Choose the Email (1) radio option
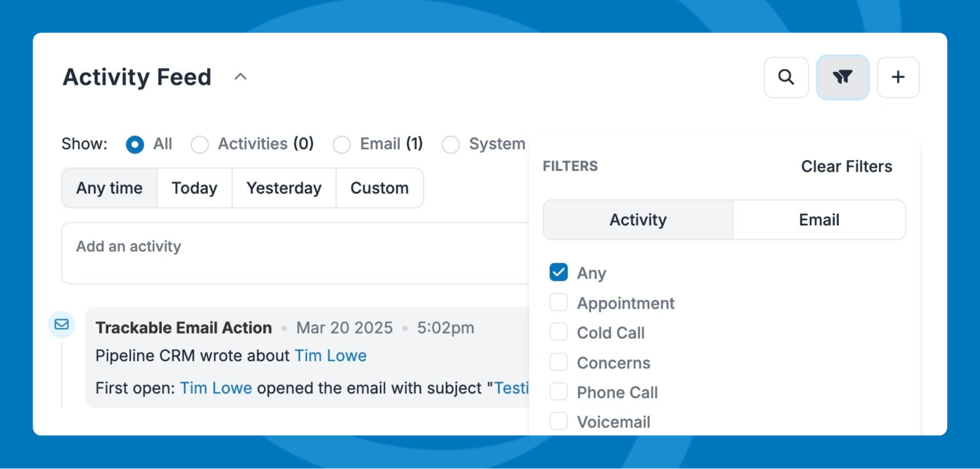Image resolution: width=980 pixels, height=469 pixels. point(341,145)
